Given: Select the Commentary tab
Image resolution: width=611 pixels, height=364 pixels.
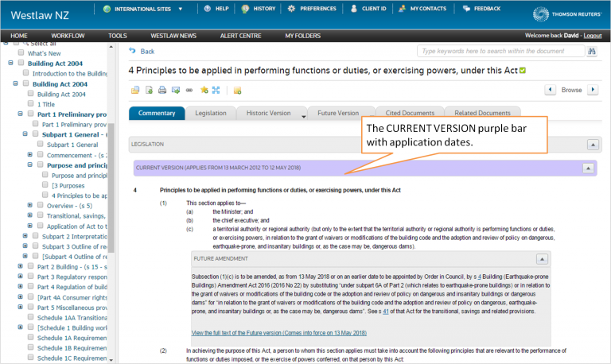Looking at the screenshot, I should [x=157, y=113].
